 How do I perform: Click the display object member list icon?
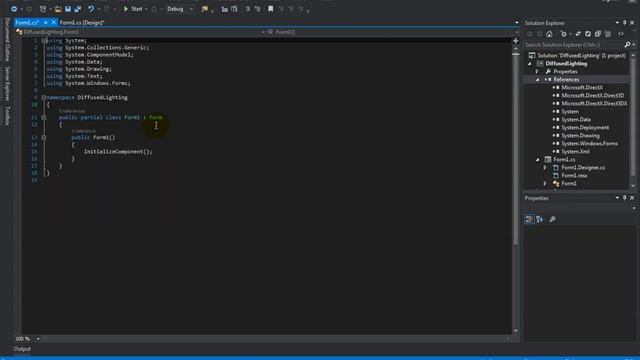click(x=224, y=9)
